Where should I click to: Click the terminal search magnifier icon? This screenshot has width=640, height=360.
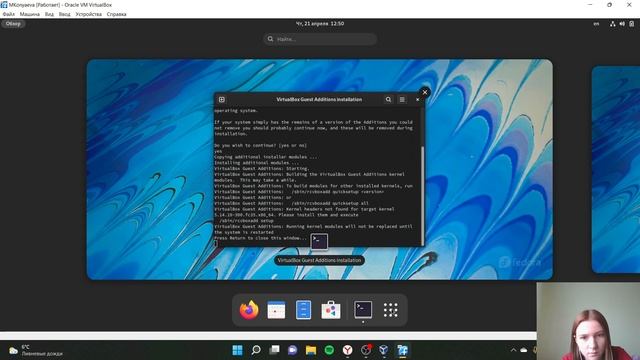(x=388, y=100)
